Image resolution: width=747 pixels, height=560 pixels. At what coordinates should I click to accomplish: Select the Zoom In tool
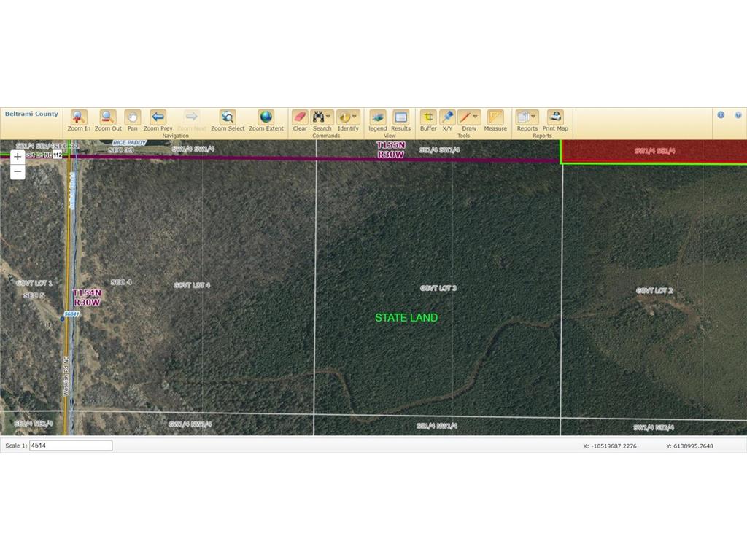79,117
